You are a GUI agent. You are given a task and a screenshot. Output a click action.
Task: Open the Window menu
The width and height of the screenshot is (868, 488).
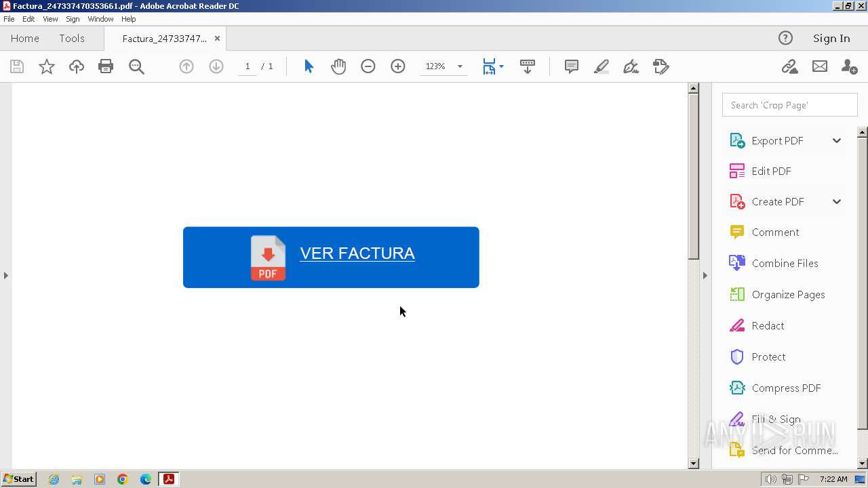tap(100, 19)
